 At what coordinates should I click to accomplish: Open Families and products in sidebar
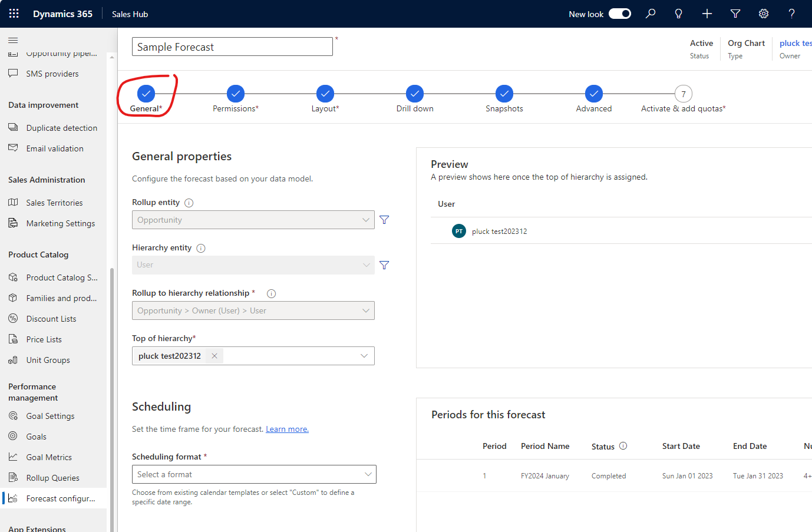coord(53,298)
